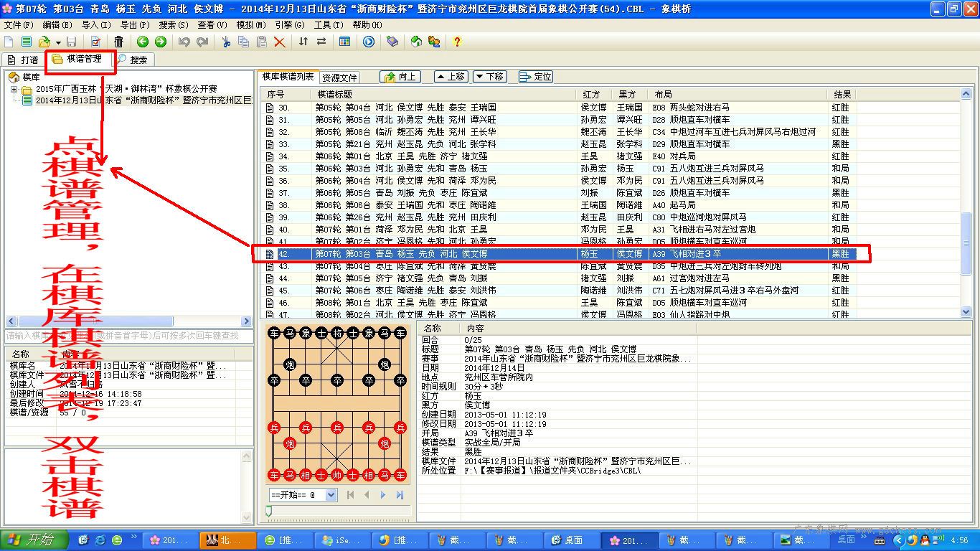Click the book library toolbar icon

(392, 42)
